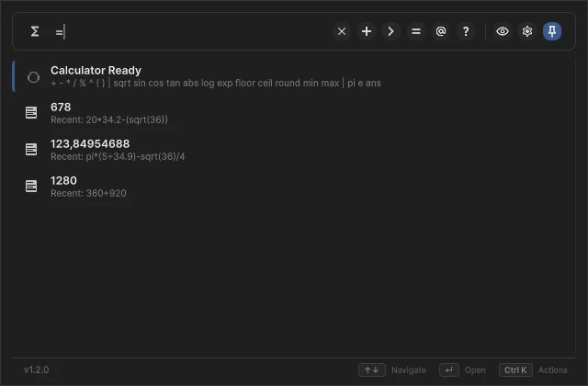Click the chevron command mode icon

click(391, 31)
